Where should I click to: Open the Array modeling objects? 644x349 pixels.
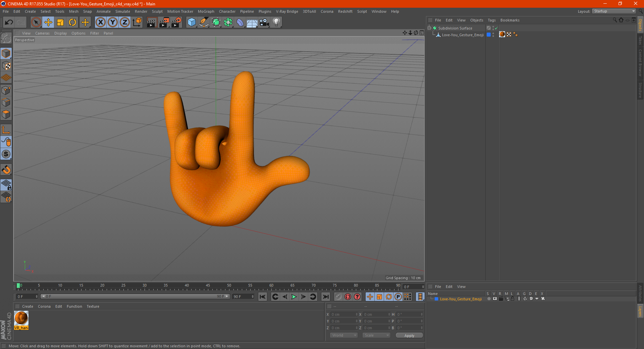tap(228, 22)
